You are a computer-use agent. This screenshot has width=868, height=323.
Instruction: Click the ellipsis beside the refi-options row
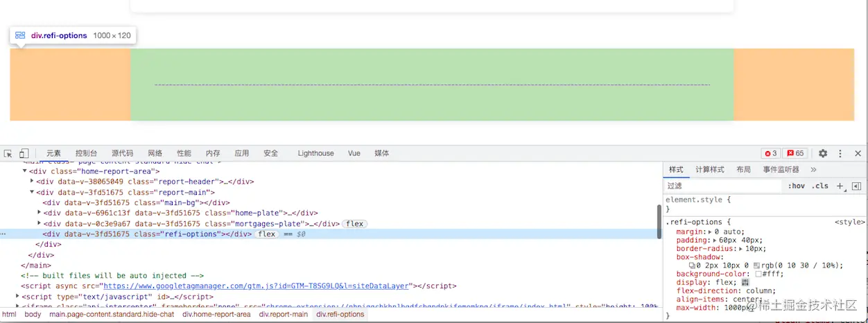pyautogui.click(x=3, y=234)
